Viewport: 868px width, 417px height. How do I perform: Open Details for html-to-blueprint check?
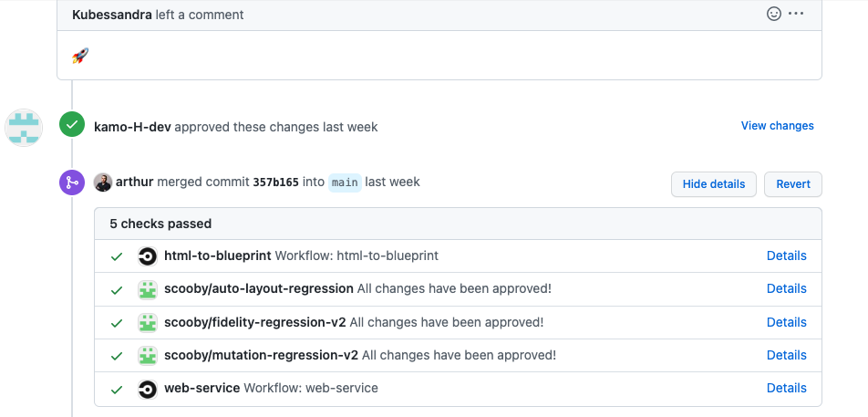tap(786, 256)
